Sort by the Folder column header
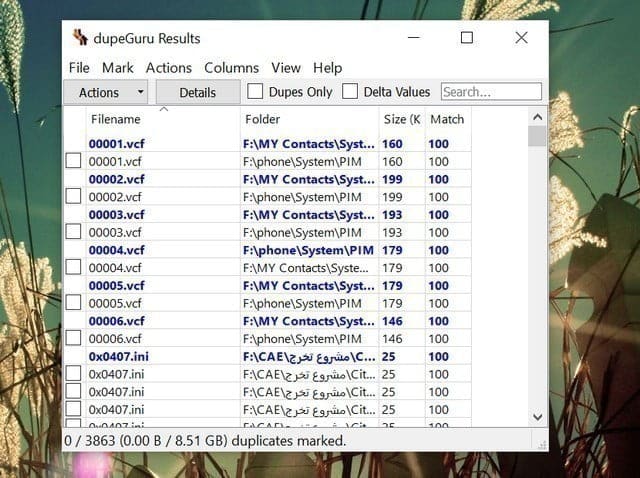Viewport: 640px width, 478px height. [x=262, y=119]
